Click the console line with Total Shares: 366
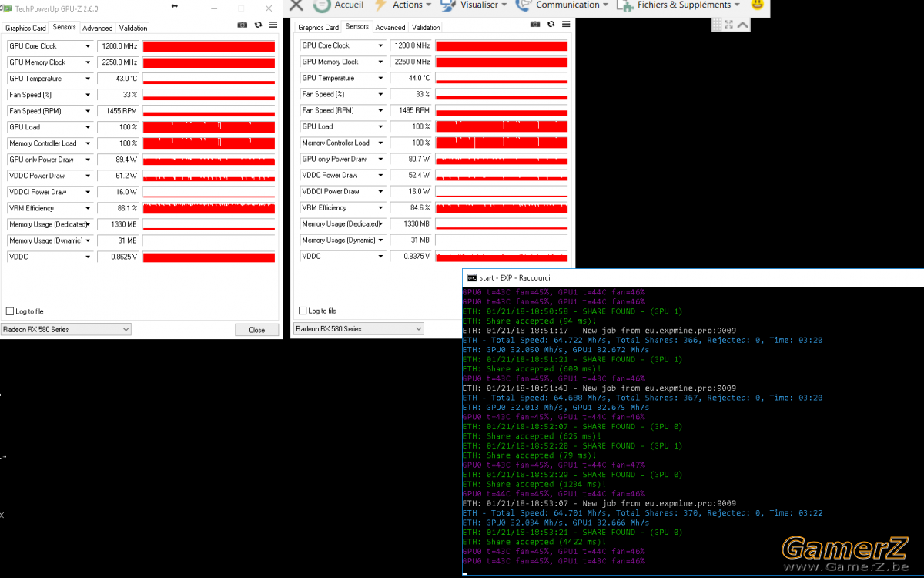 643,340
